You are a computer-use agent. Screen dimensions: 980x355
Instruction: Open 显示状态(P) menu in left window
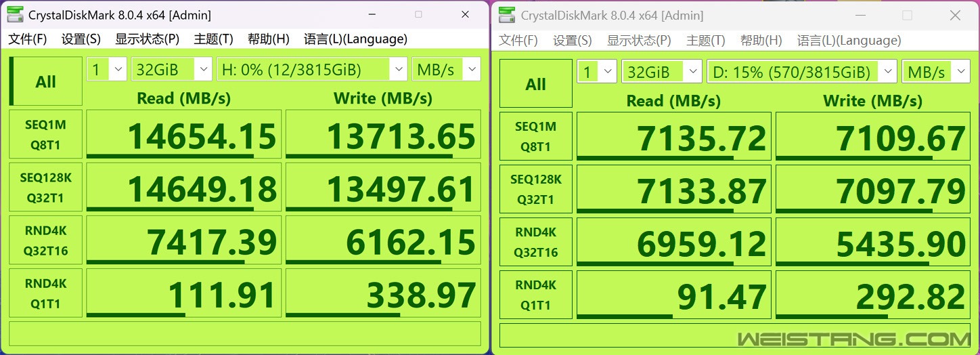pos(148,39)
